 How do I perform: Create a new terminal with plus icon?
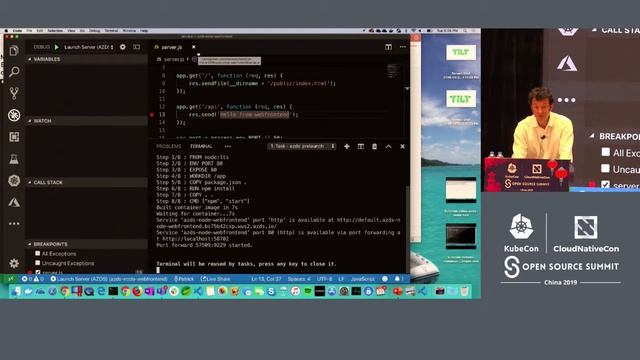(347, 146)
